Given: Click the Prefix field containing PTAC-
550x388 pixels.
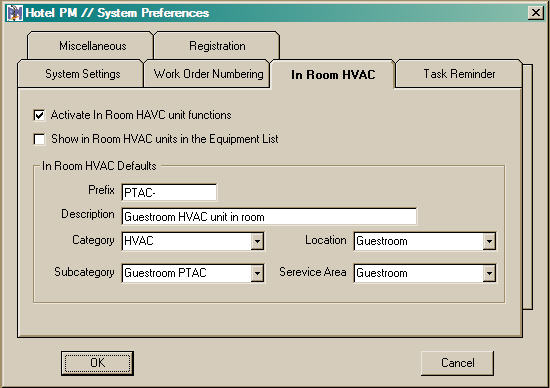Looking at the screenshot, I should tap(169, 193).
